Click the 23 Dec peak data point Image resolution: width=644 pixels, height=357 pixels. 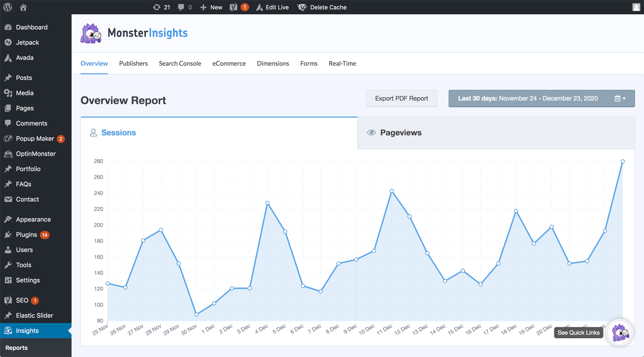[x=622, y=162]
